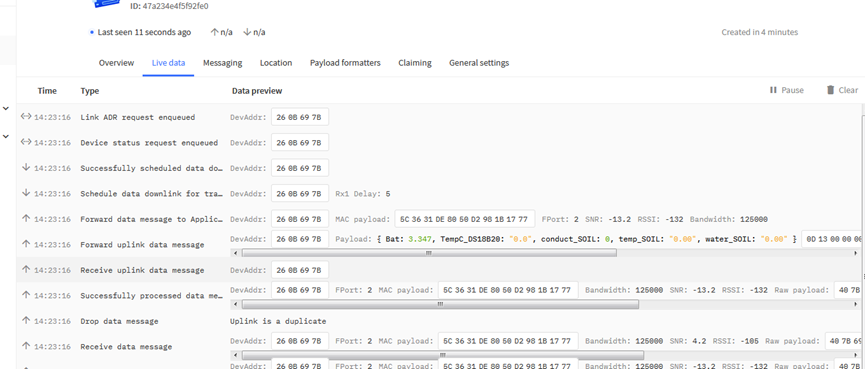This screenshot has height=369, width=865.
Task: Select 'Forward uplink data message' event
Action: point(142,244)
